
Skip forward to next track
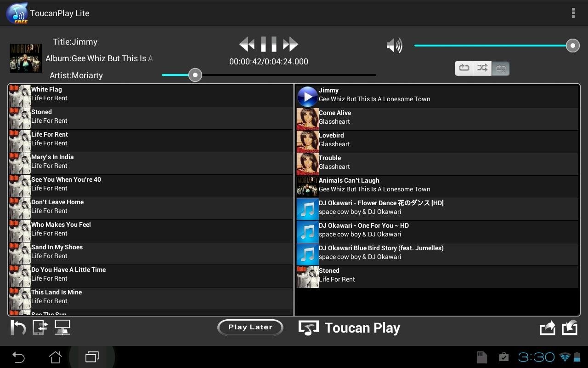(x=290, y=44)
